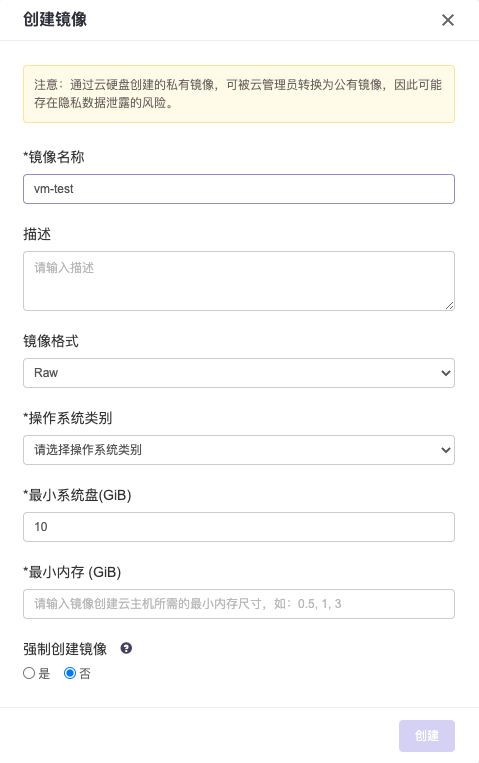Click the *操作系统类别 field label
The width and height of the screenshot is (479, 763).
coord(68,418)
